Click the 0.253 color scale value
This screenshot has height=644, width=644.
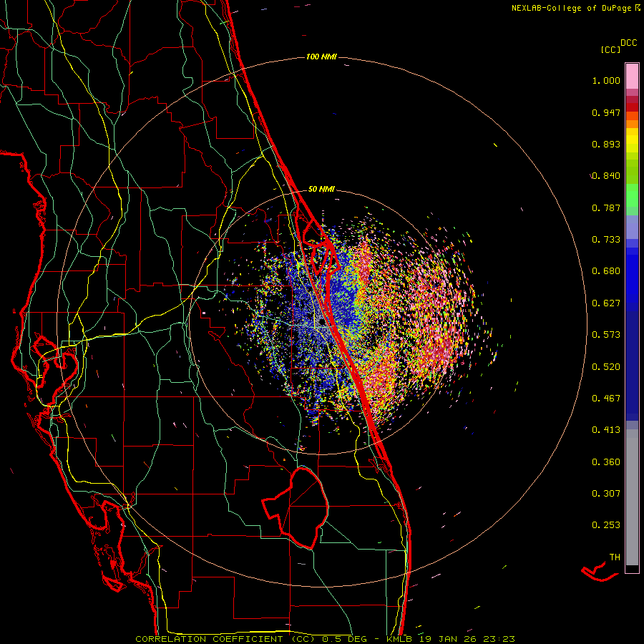click(x=606, y=525)
